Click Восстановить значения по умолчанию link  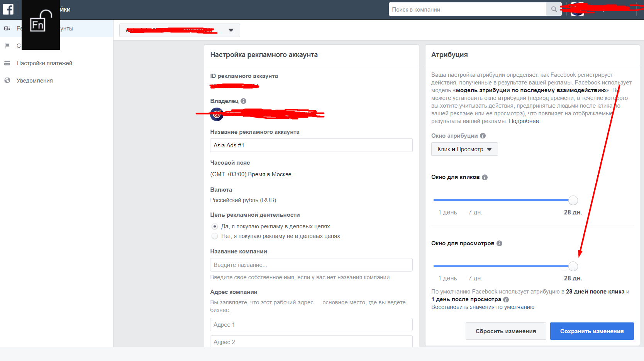click(x=483, y=307)
